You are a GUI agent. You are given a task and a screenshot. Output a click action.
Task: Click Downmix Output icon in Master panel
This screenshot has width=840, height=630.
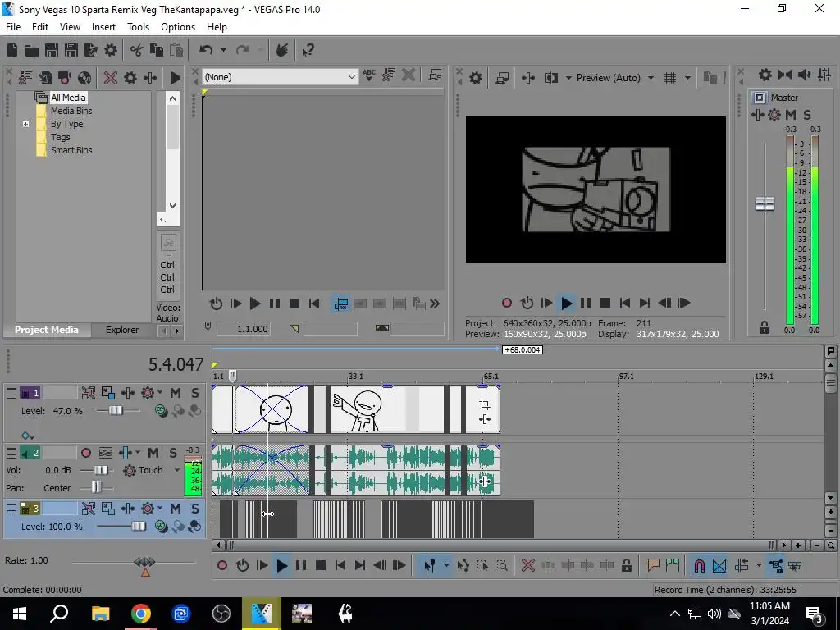click(785, 75)
